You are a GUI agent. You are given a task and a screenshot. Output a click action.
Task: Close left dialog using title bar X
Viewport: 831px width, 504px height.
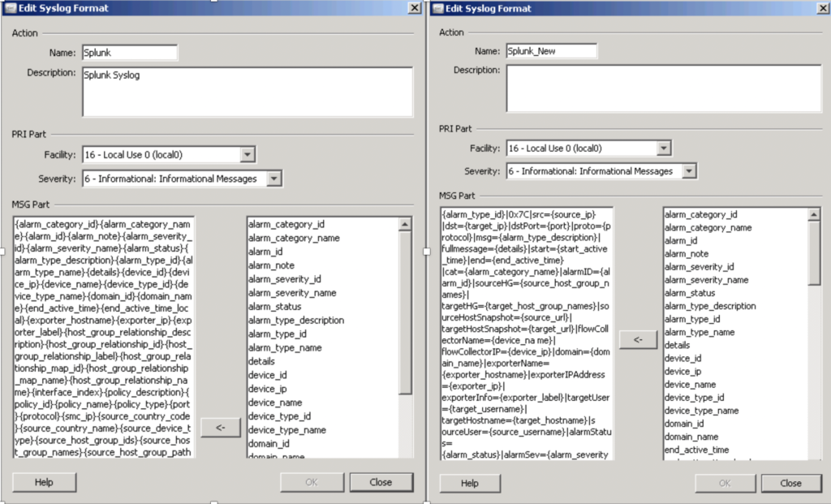413,8
